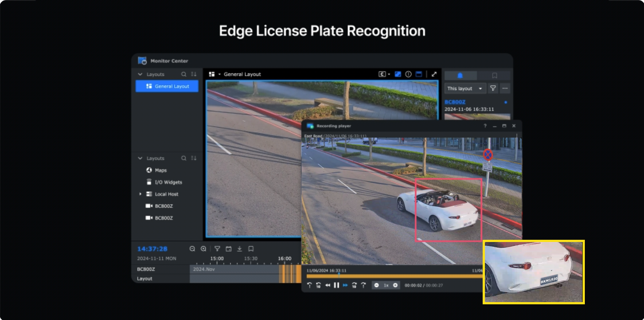The height and width of the screenshot is (320, 644).
Task: Click Monitor Center app icon in title bar
Action: 143,61
